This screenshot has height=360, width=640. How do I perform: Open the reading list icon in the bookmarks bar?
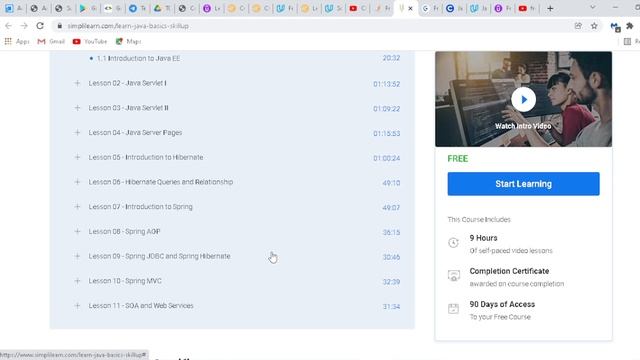pos(627,41)
